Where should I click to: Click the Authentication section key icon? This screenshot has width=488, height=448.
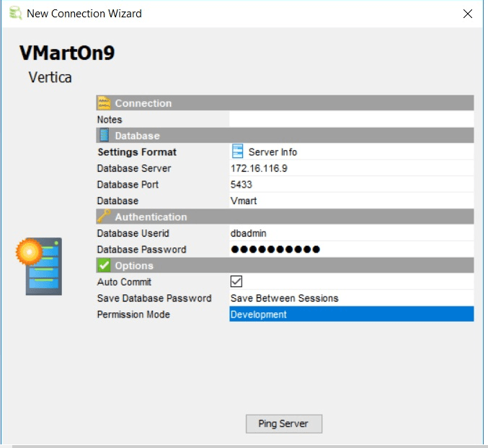(x=104, y=216)
